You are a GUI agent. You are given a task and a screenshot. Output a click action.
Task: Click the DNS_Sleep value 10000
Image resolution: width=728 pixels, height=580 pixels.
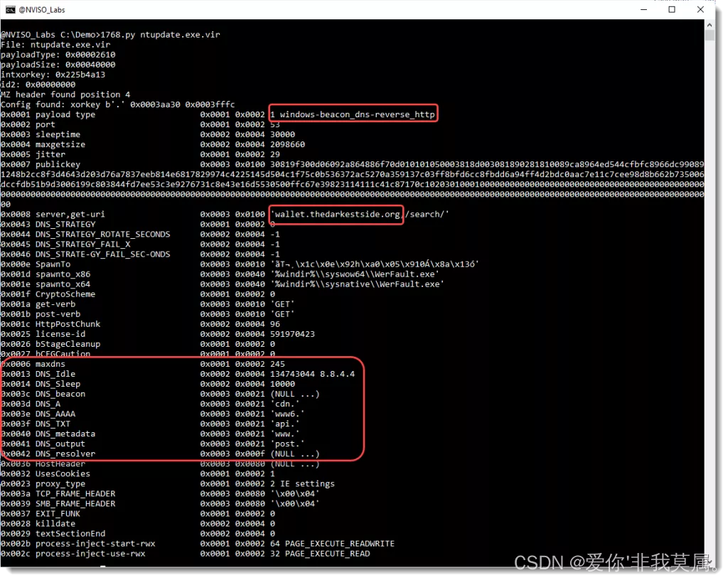[282, 385]
